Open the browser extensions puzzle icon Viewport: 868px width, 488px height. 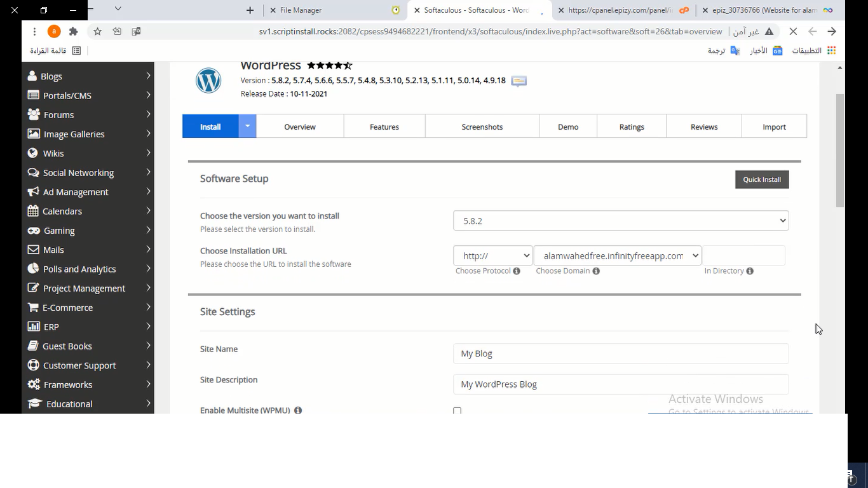point(73,31)
